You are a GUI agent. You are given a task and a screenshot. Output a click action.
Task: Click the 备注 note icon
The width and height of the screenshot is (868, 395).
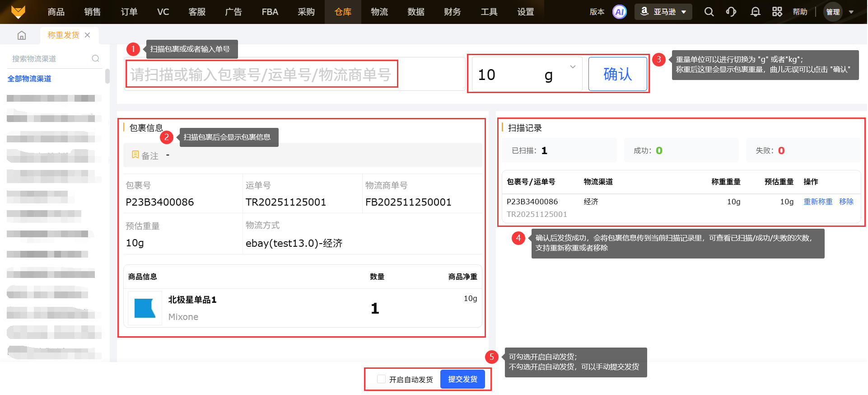[135, 155]
